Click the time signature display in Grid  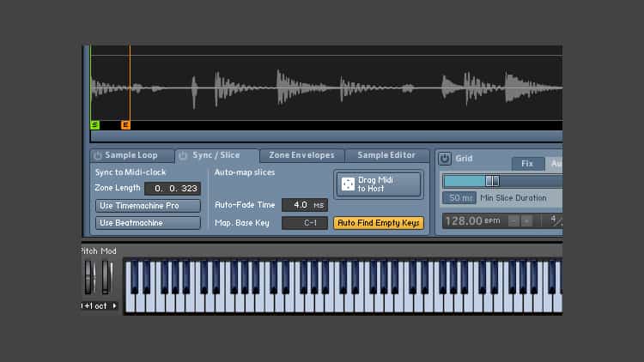[x=556, y=220]
